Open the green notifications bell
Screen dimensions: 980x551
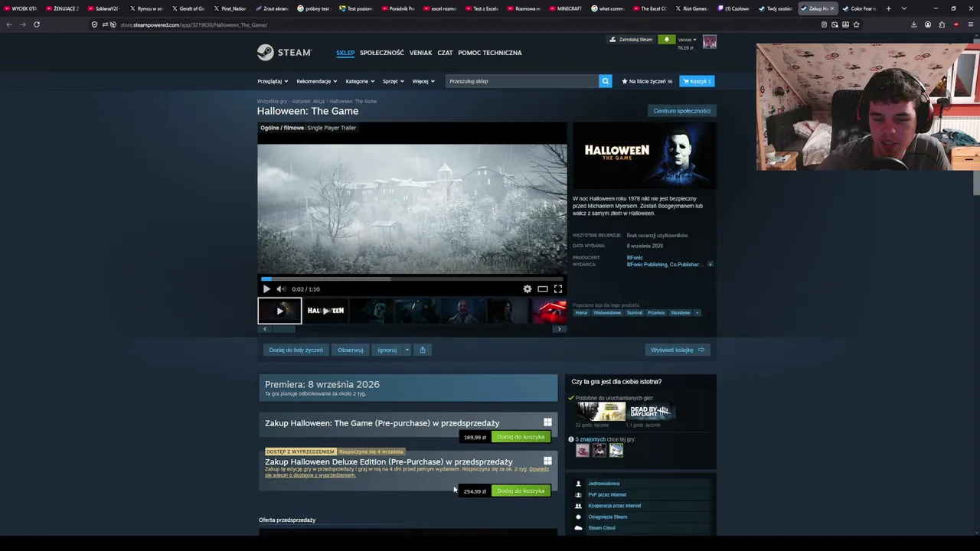pos(666,39)
